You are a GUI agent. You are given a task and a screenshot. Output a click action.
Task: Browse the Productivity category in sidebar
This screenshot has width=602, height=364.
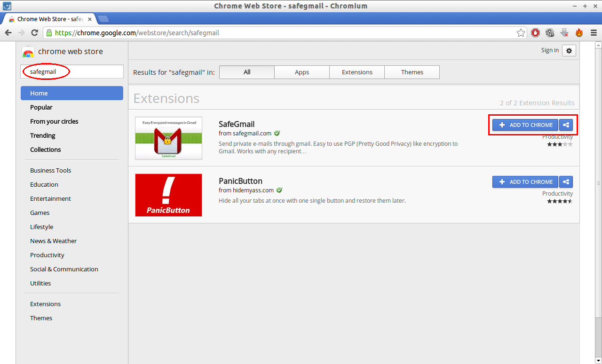pyautogui.click(x=47, y=255)
